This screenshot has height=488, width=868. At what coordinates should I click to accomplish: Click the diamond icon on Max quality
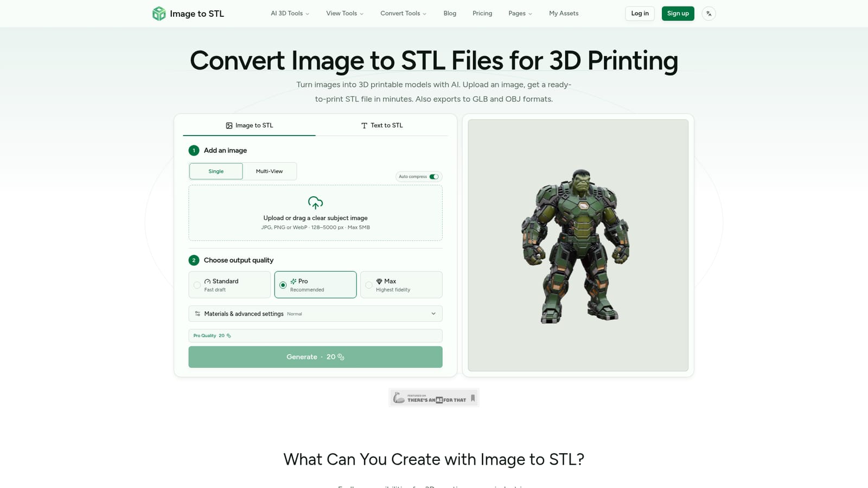[379, 281]
